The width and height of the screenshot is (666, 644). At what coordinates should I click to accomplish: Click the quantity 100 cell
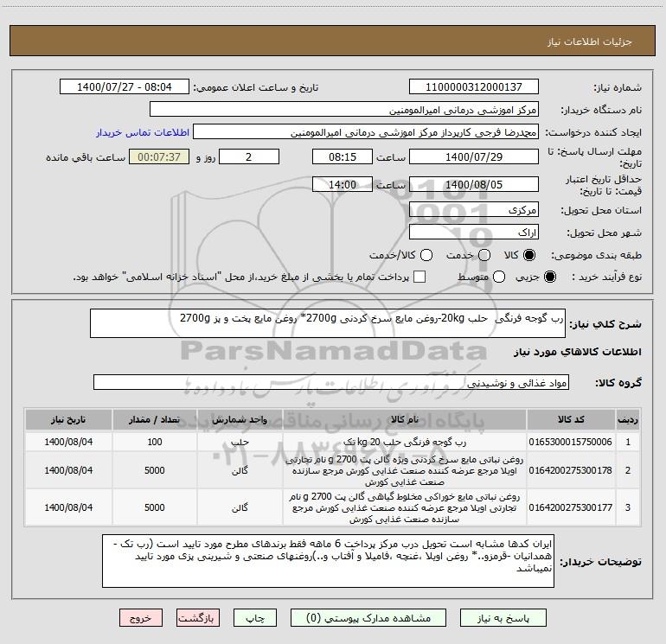coord(155,442)
